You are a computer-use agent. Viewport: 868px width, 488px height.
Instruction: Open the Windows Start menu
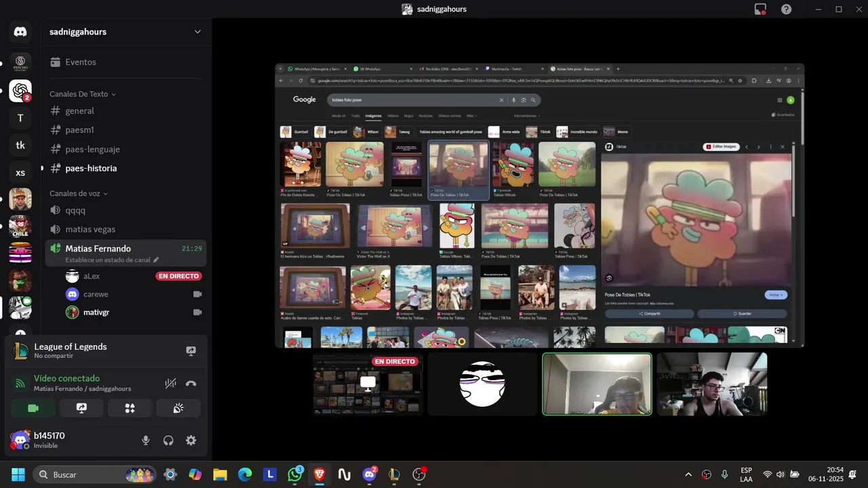tap(18, 474)
